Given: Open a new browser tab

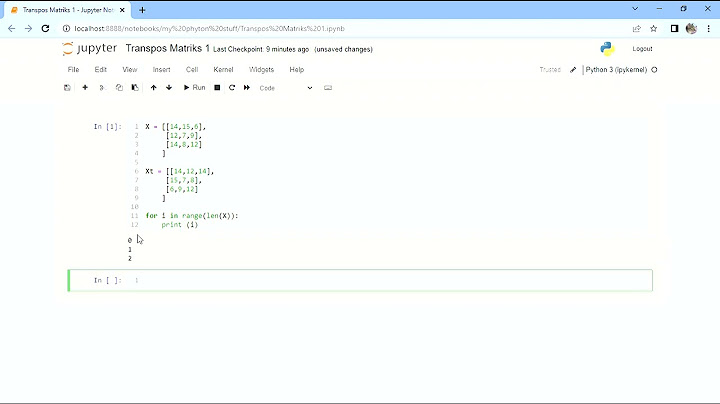Looking at the screenshot, I should point(142,10).
